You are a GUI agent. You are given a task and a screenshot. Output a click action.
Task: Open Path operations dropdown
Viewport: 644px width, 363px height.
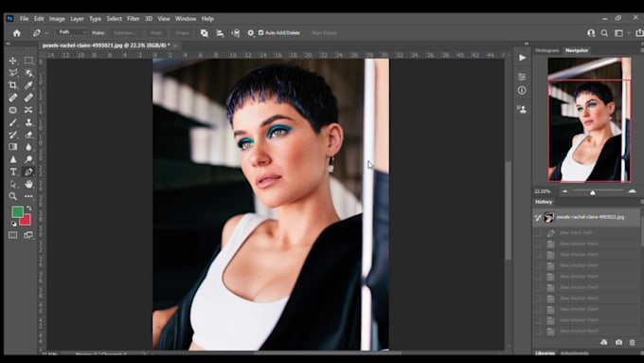205,33
